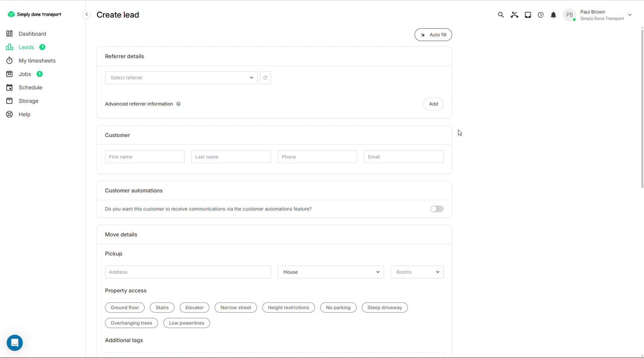The width and height of the screenshot is (644, 358).
Task: Click the tools icon in header
Action: 514,15
